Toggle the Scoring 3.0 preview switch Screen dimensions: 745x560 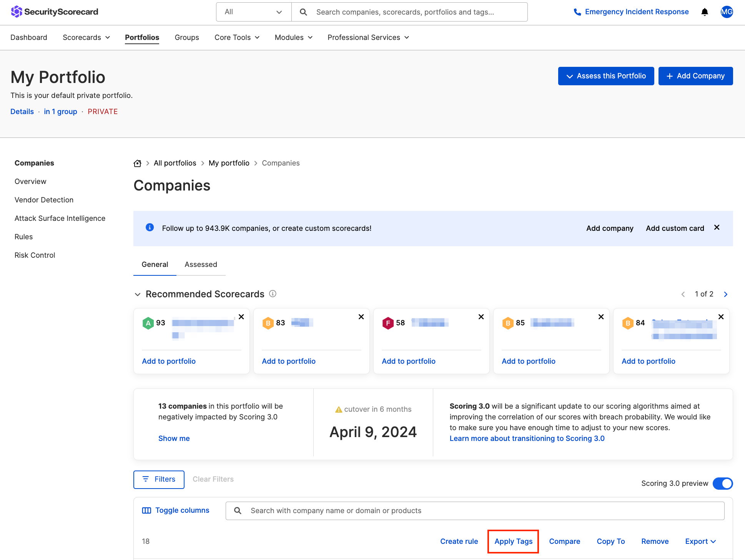tap(723, 484)
